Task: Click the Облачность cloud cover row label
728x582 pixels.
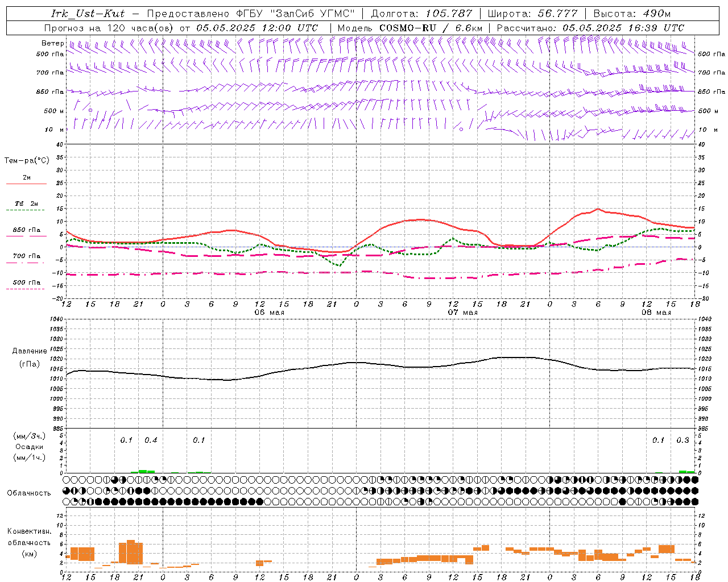Action: coord(29,493)
